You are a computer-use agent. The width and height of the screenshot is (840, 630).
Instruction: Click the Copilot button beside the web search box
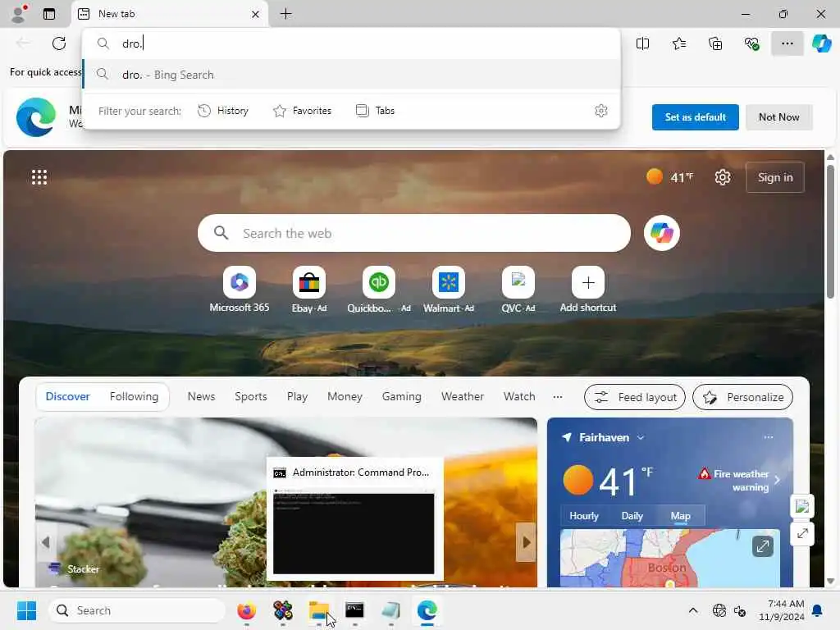(662, 233)
